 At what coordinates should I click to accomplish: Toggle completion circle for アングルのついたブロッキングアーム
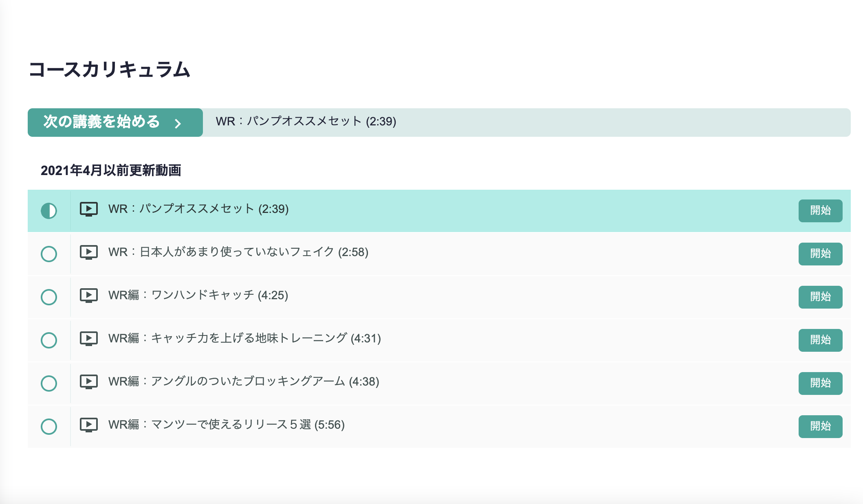point(49,383)
